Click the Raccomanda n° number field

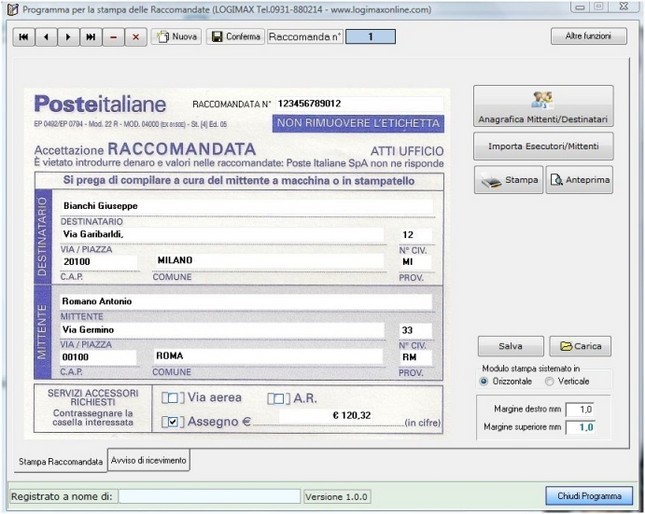point(371,37)
